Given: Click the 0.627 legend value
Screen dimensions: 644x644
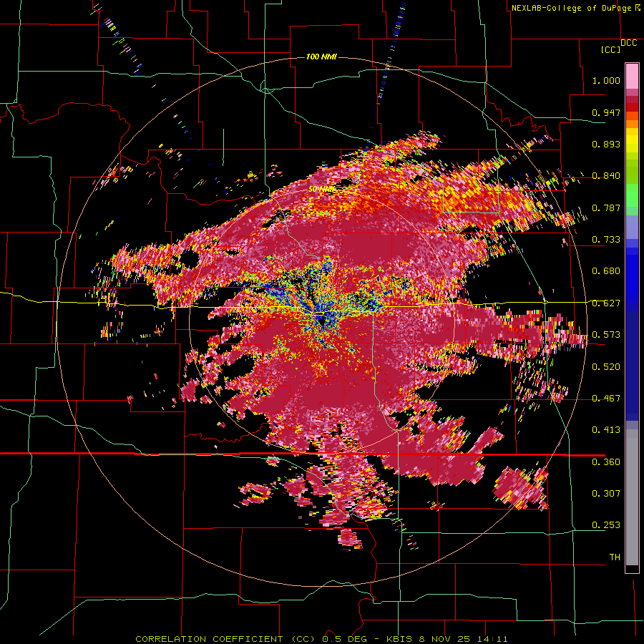Looking at the screenshot, I should point(606,303).
